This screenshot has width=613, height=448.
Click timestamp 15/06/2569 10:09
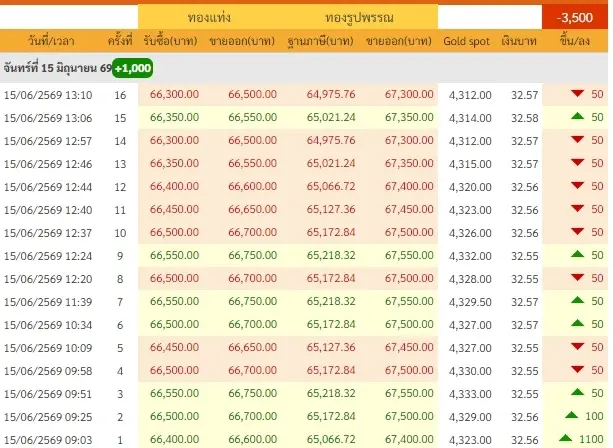coord(48,348)
